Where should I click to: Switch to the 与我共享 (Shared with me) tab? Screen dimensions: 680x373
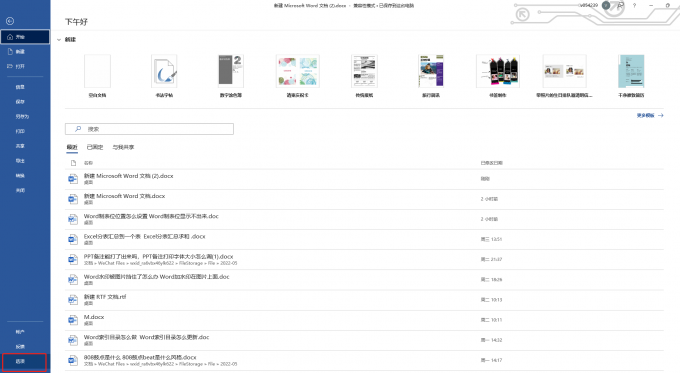coord(123,147)
